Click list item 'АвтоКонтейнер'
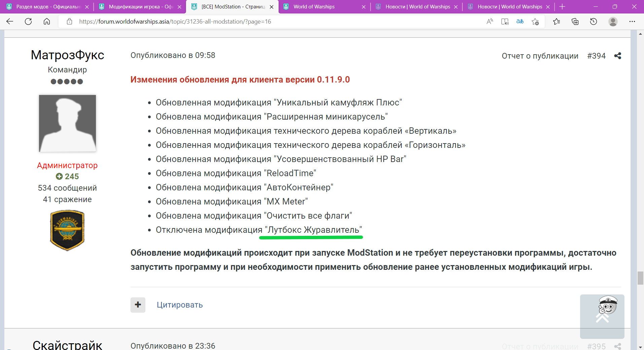 pos(245,187)
